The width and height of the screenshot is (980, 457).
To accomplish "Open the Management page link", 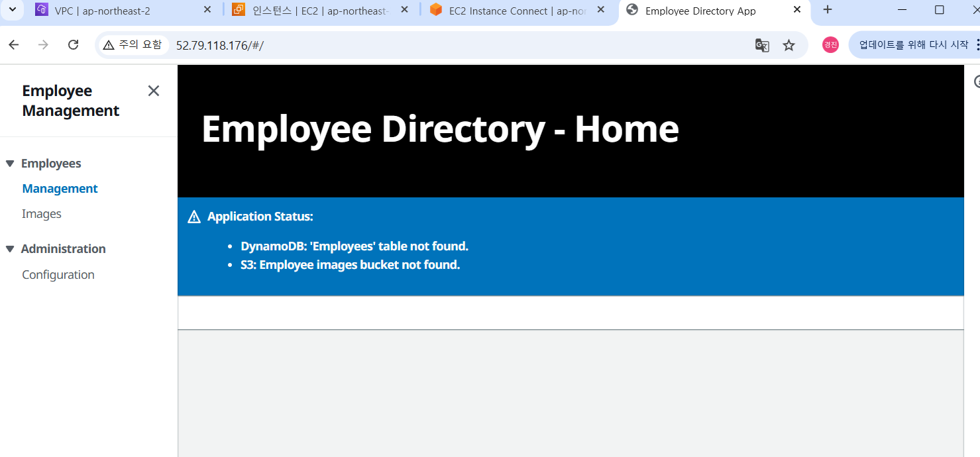I will (60, 189).
